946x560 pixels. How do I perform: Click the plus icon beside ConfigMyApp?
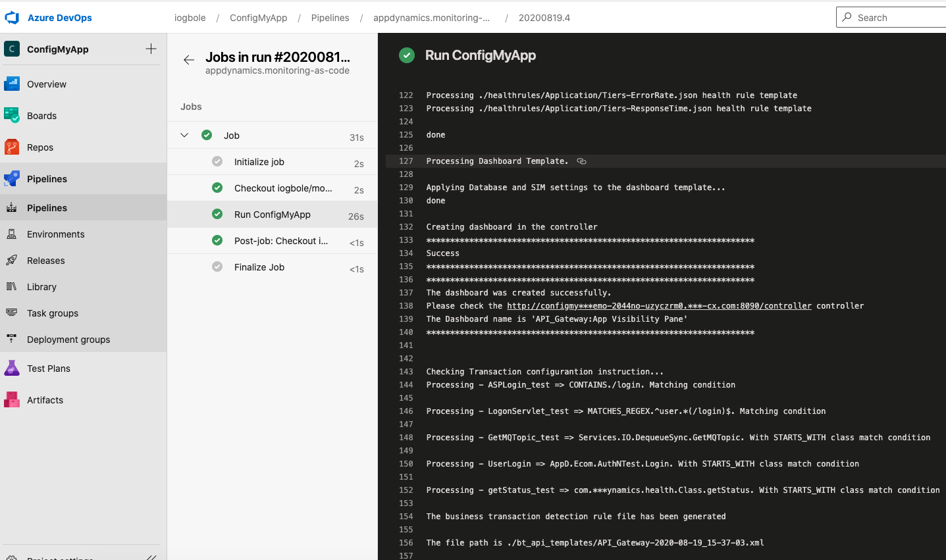pos(151,49)
